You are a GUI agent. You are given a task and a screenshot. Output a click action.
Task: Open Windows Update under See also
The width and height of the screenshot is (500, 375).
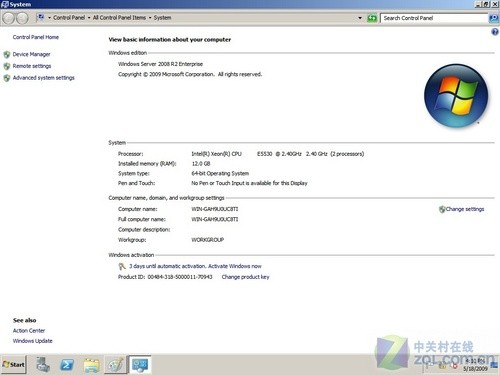(x=33, y=341)
